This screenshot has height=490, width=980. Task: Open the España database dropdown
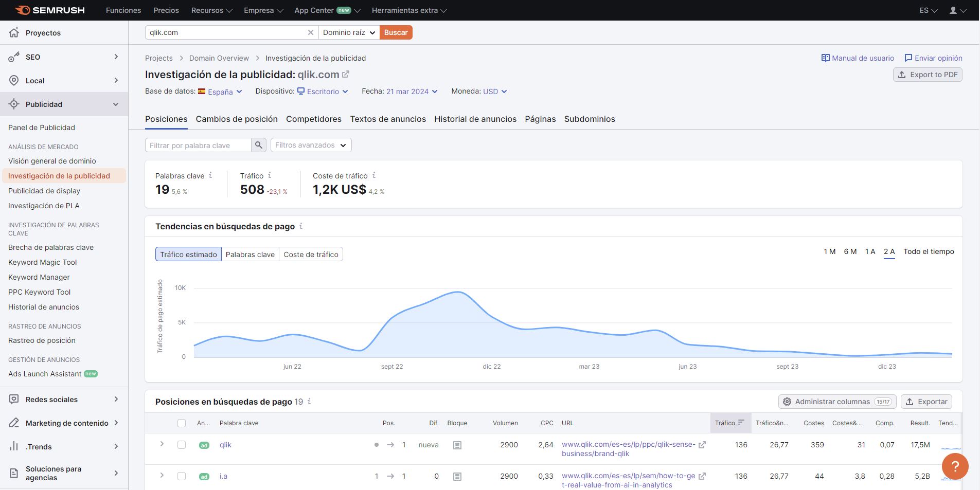pyautogui.click(x=220, y=92)
